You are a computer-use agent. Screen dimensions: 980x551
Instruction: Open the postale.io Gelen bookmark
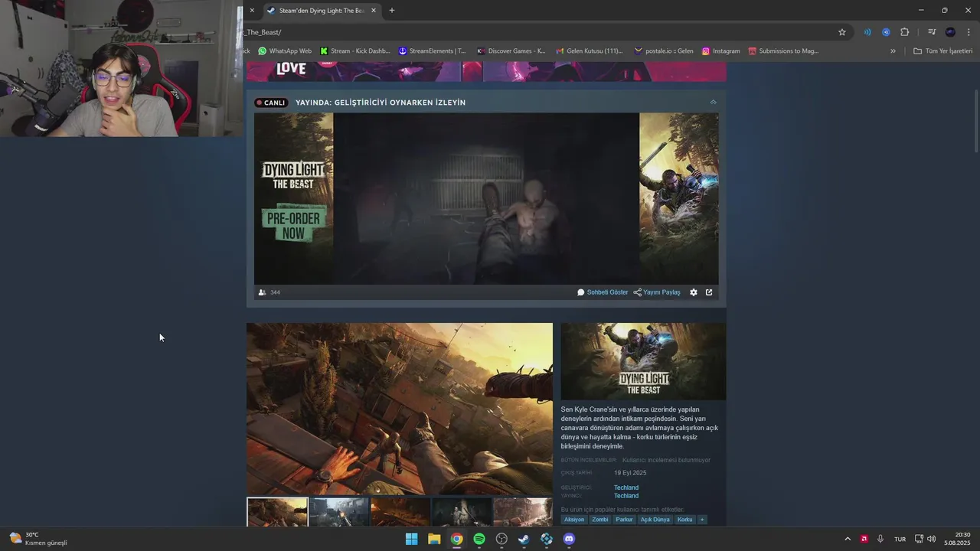(664, 51)
